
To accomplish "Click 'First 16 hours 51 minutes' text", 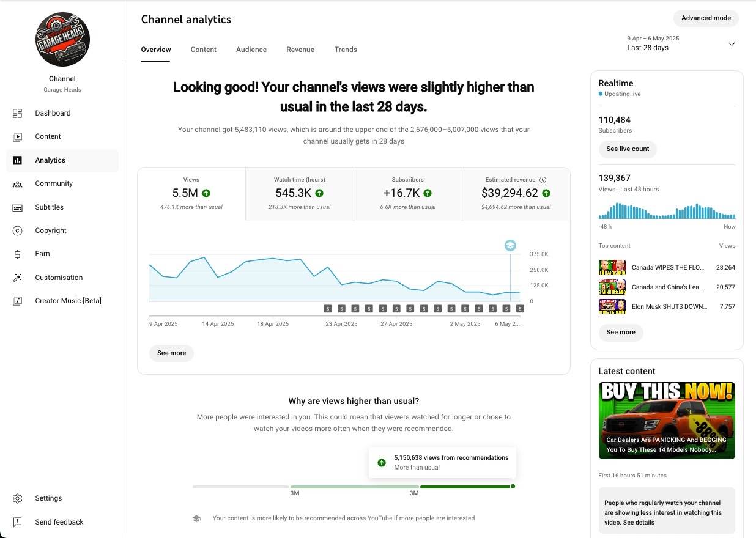I will click(x=632, y=476).
